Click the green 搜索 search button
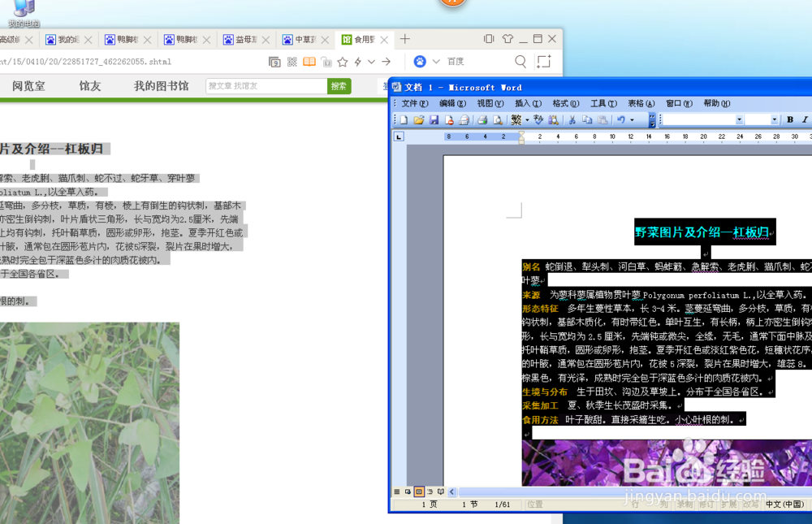Image resolution: width=812 pixels, height=524 pixels. [339, 86]
